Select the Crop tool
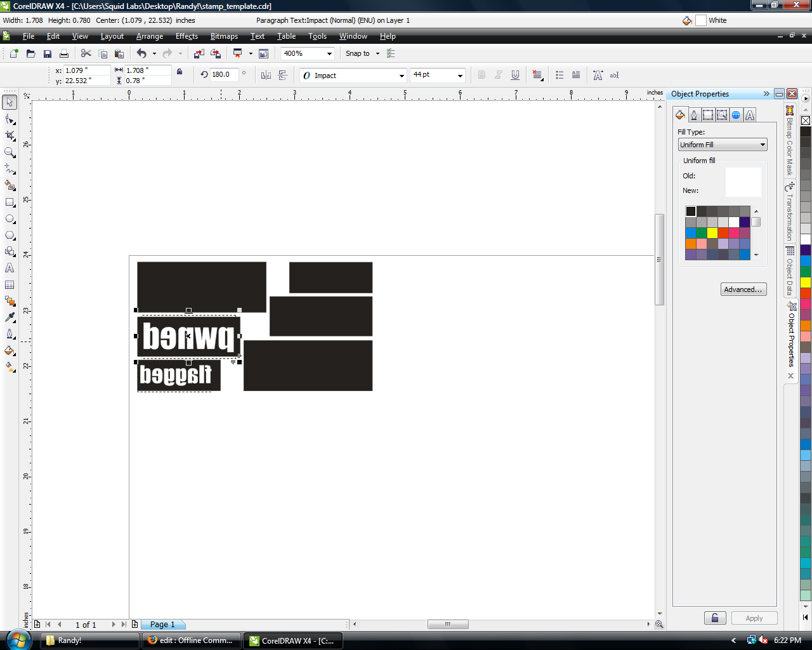 pos(10,136)
